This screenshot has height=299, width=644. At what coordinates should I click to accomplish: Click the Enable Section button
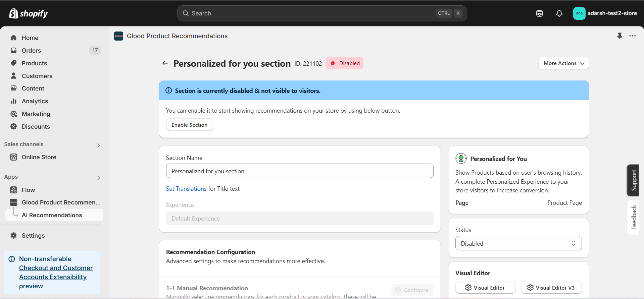coord(189,125)
